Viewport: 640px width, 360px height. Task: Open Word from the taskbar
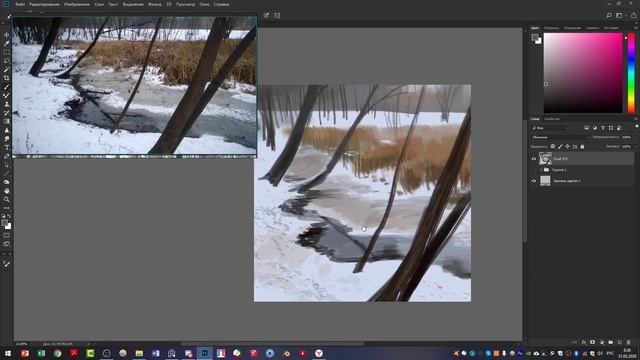point(156,353)
